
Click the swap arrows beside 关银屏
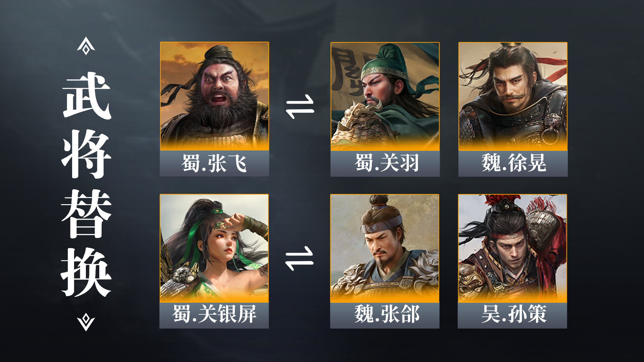point(300,258)
